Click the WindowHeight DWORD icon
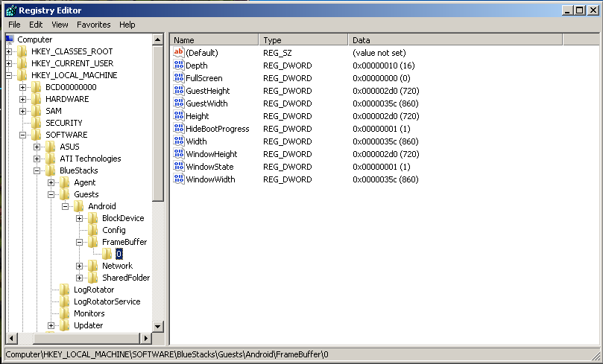Image resolution: width=603 pixels, height=364 pixels. point(179,153)
